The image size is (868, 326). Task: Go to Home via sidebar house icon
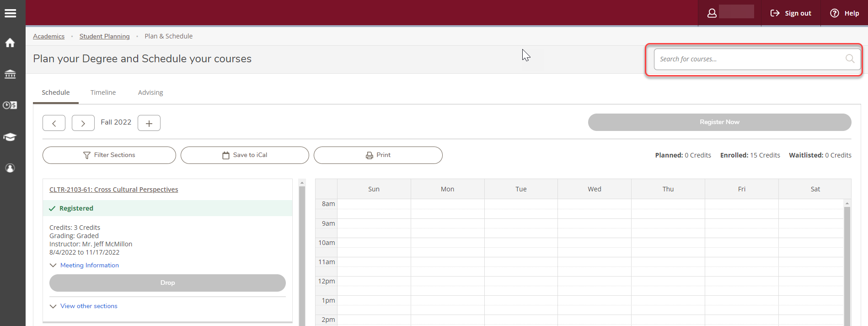point(10,43)
